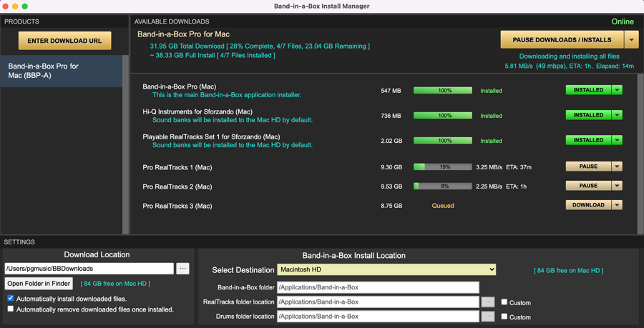This screenshot has height=328, width=644.
Task: Click the available downloads vertical scrollbar
Action: pyautogui.click(x=640, y=154)
